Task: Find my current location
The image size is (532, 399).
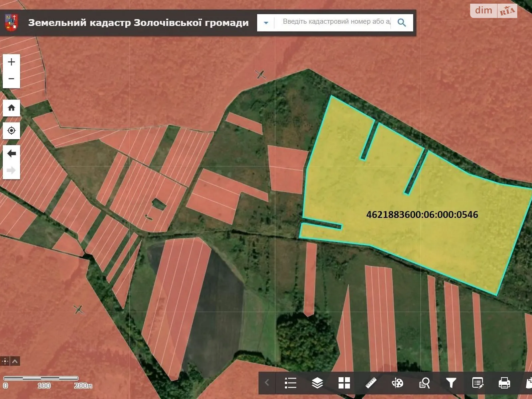Action: pos(11,130)
